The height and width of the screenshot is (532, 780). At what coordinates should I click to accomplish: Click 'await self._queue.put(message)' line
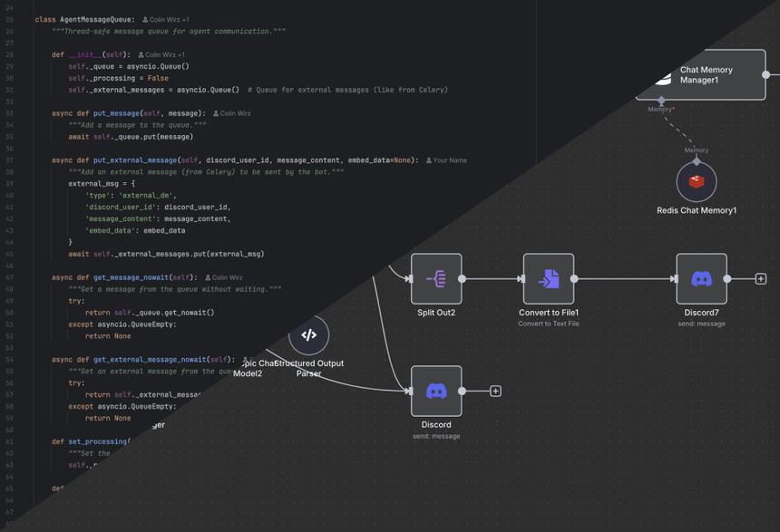pos(131,137)
